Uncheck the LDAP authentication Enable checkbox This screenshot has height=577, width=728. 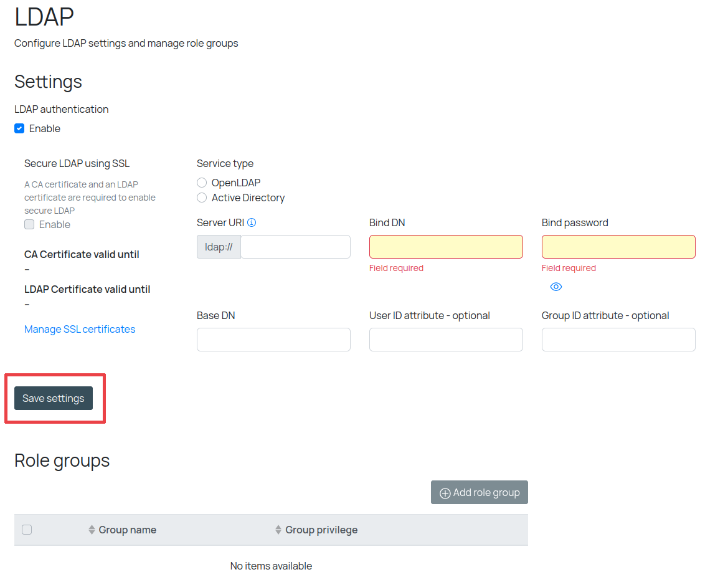coord(19,128)
